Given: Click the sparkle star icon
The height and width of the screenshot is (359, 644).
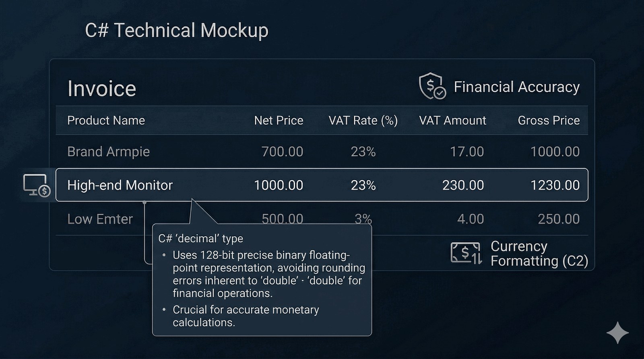Looking at the screenshot, I should 617,332.
